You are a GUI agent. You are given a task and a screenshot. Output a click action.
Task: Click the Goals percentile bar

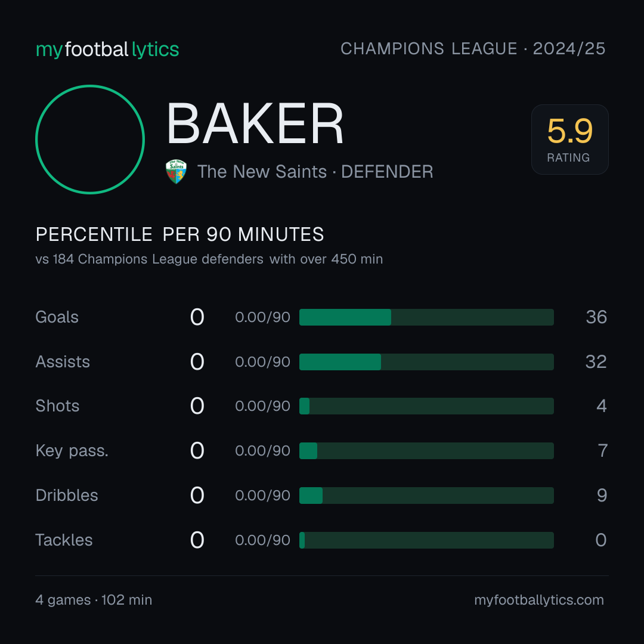click(x=426, y=317)
